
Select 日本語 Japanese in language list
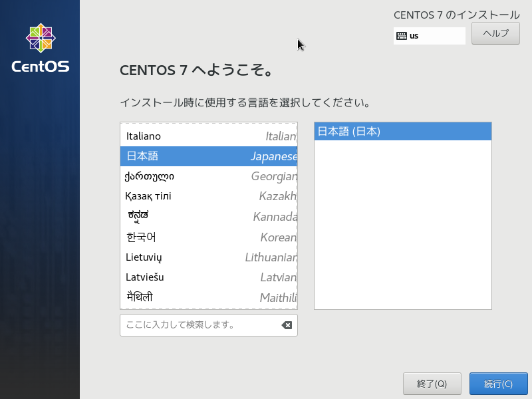208,156
